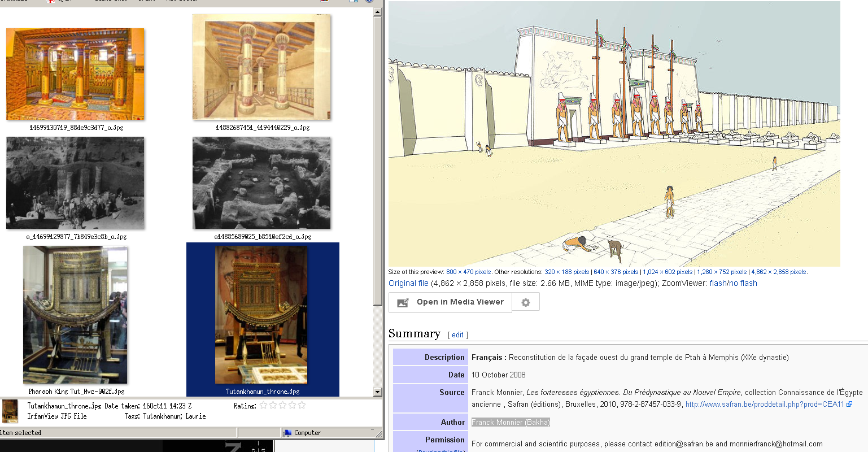
Task: Open the safran.be proddetail URL link
Action: click(x=765, y=405)
